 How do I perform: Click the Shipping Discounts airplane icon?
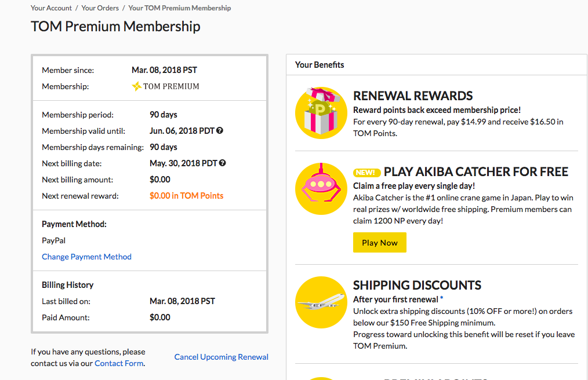tap(321, 302)
